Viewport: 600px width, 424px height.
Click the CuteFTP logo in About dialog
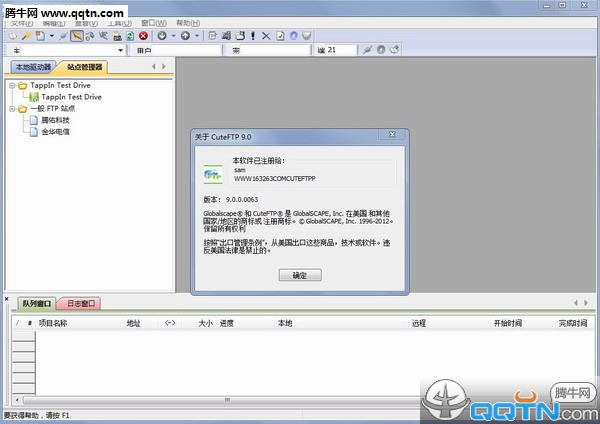pos(213,174)
